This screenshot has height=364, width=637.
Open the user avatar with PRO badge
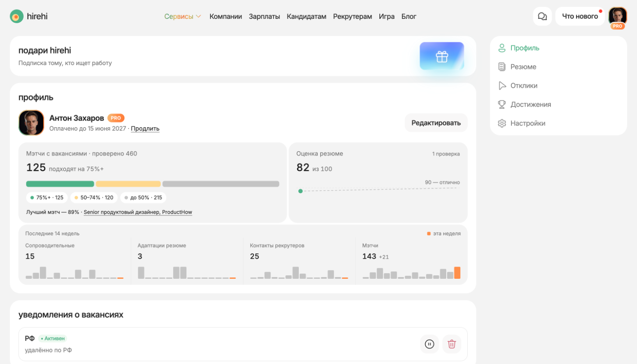coord(617,17)
